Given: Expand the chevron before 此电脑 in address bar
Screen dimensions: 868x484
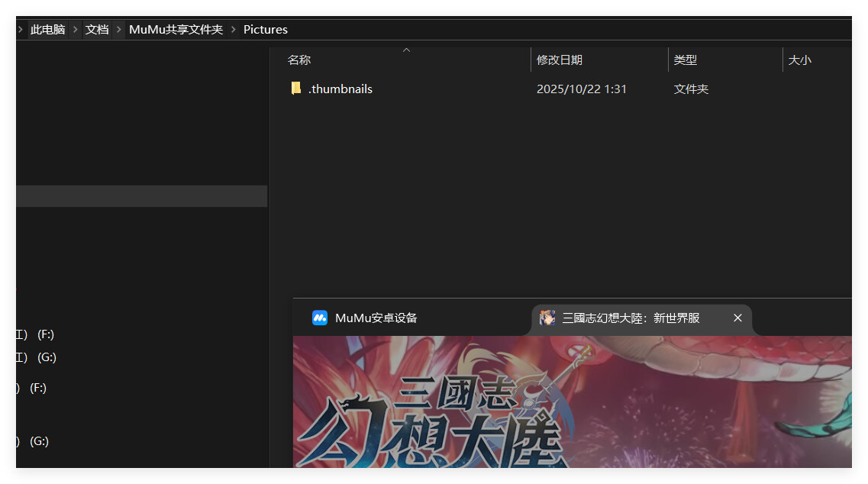Looking at the screenshot, I should tap(20, 30).
